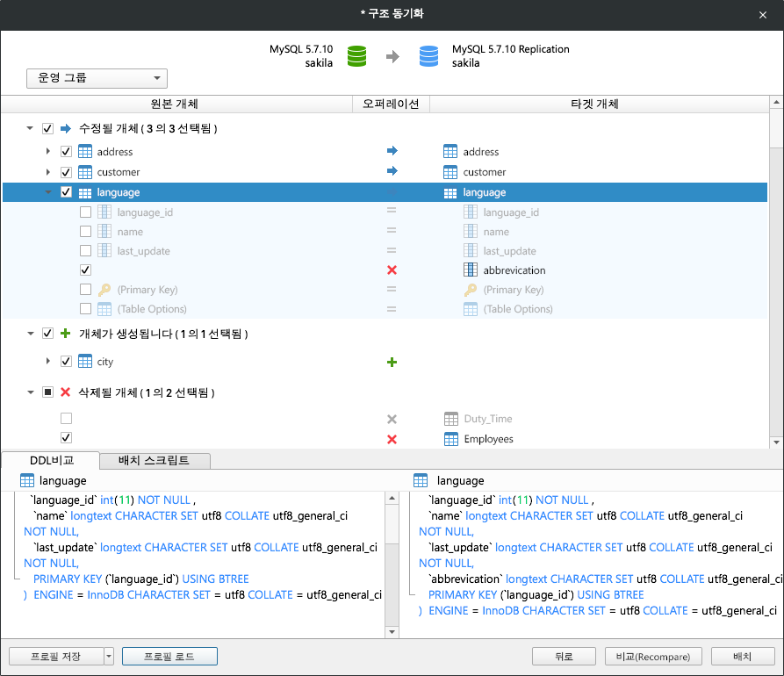Enable the language_id column checkbox

(85, 212)
